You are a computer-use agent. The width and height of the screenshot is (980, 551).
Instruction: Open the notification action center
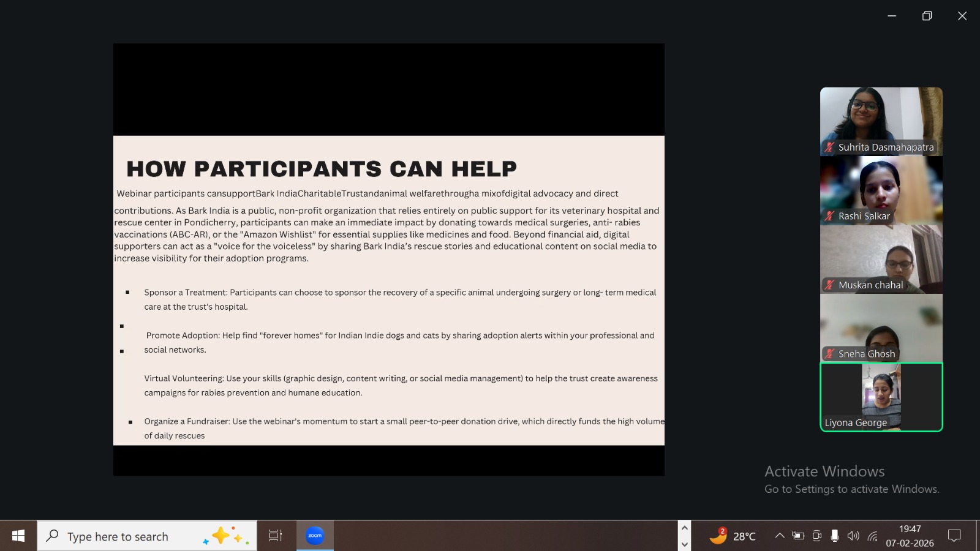[x=954, y=536]
